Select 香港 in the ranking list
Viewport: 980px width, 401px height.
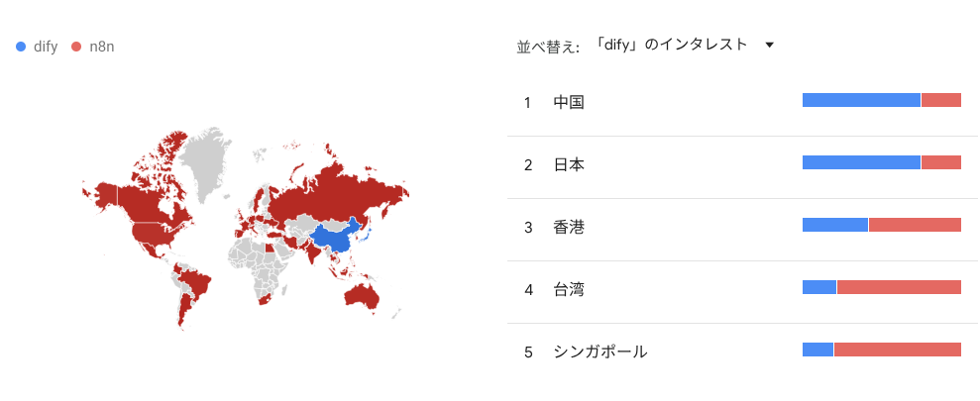[569, 227]
